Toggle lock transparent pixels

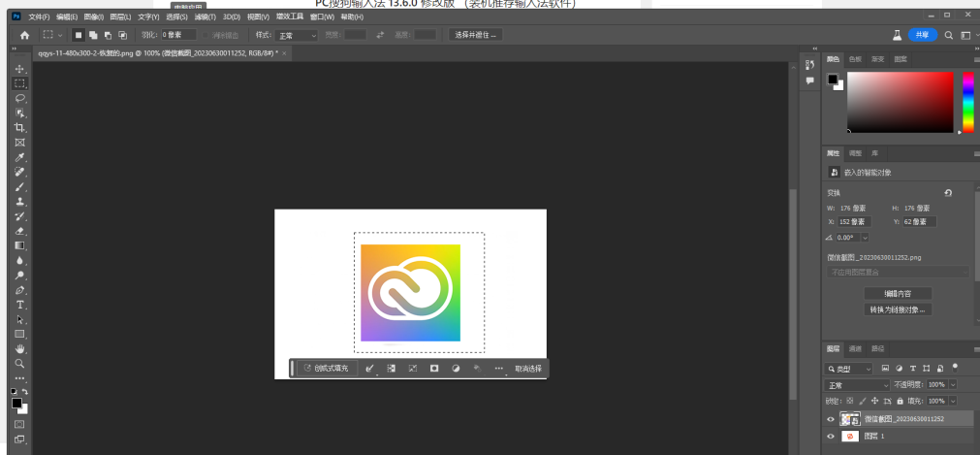tap(849, 401)
